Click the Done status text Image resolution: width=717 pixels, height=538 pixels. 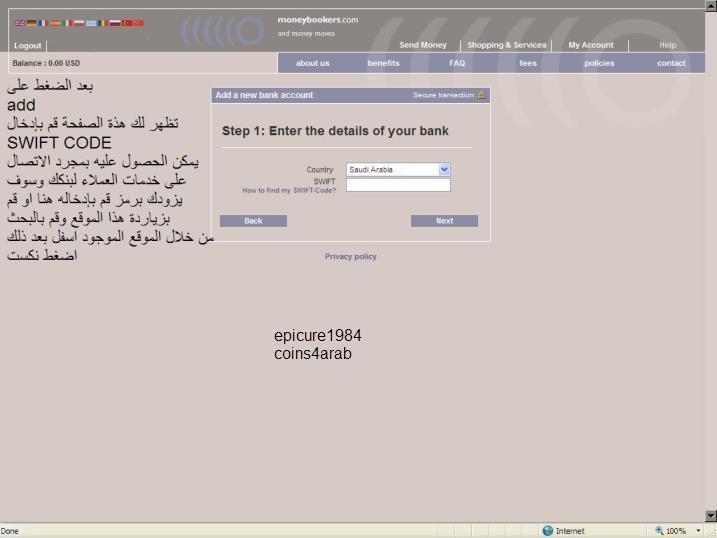[10, 531]
